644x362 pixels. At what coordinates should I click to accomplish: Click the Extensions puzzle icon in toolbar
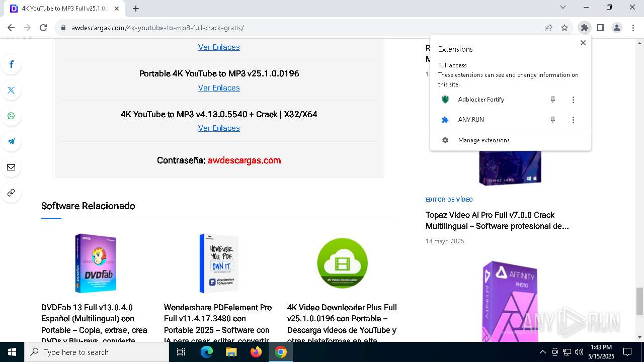click(x=584, y=28)
